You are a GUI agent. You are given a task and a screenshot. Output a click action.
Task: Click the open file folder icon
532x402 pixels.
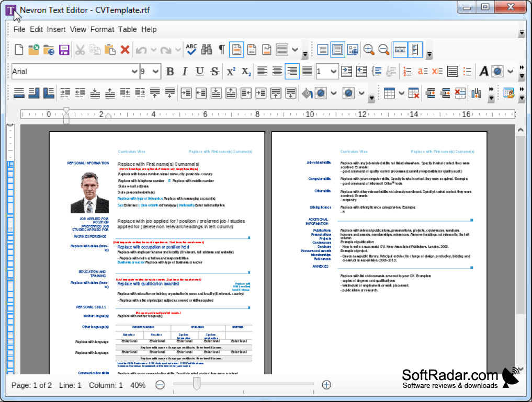[x=33, y=50]
